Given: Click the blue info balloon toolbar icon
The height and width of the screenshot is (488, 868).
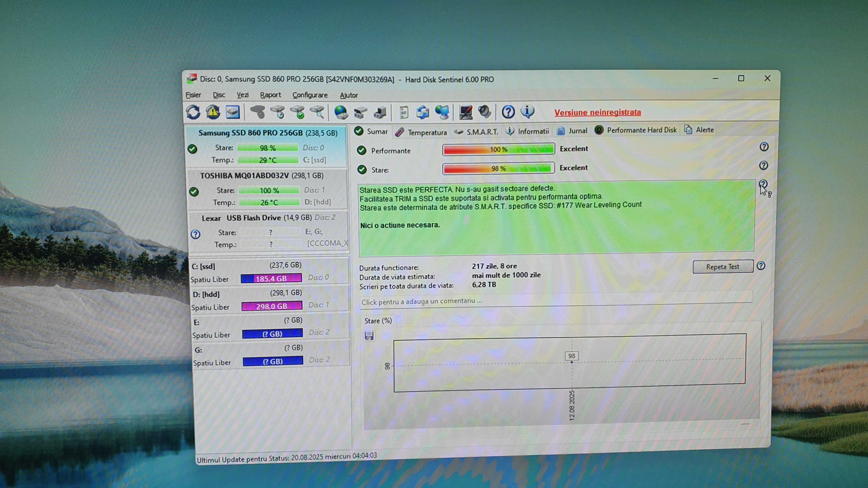Looking at the screenshot, I should pos(527,111).
